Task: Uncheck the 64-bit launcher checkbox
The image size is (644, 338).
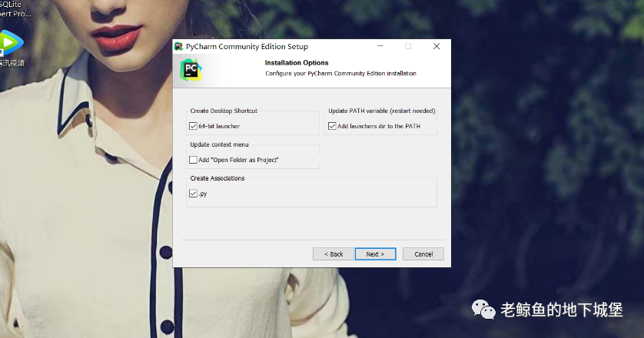Action: click(193, 126)
